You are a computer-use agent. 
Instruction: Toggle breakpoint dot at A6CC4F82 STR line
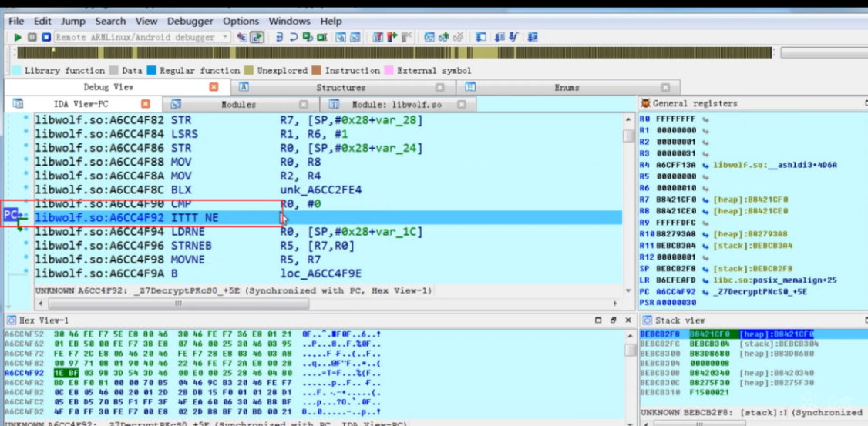click(x=25, y=119)
